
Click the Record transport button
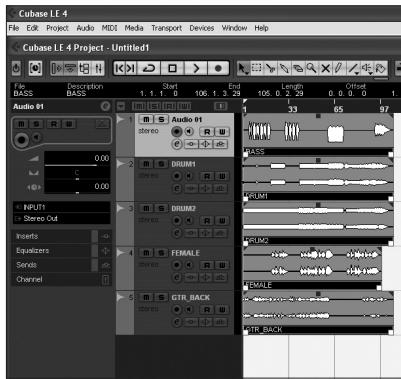pyautogui.click(x=218, y=68)
